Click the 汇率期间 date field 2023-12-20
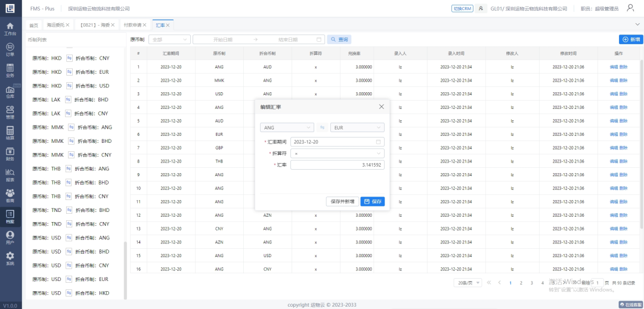This screenshot has width=644, height=309. tap(337, 142)
